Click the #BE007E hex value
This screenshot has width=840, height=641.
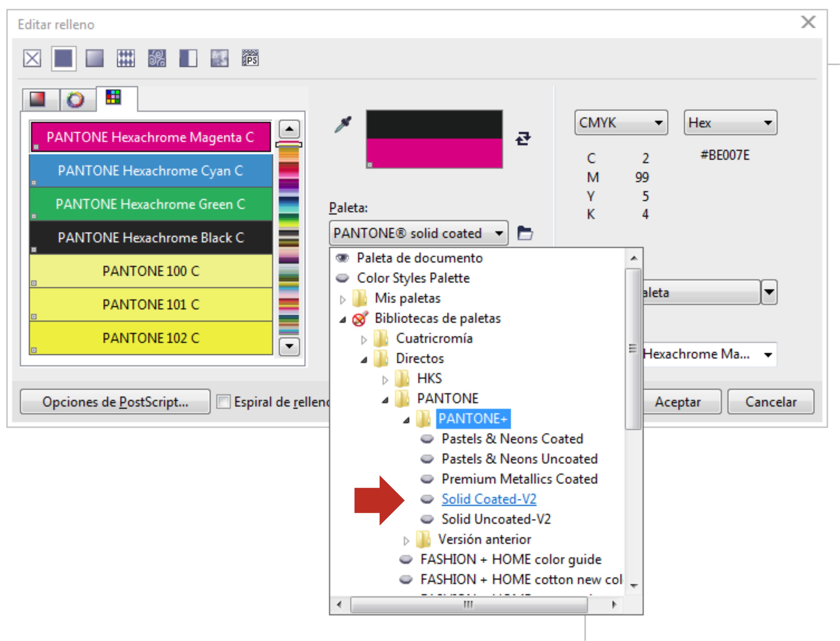click(x=725, y=155)
